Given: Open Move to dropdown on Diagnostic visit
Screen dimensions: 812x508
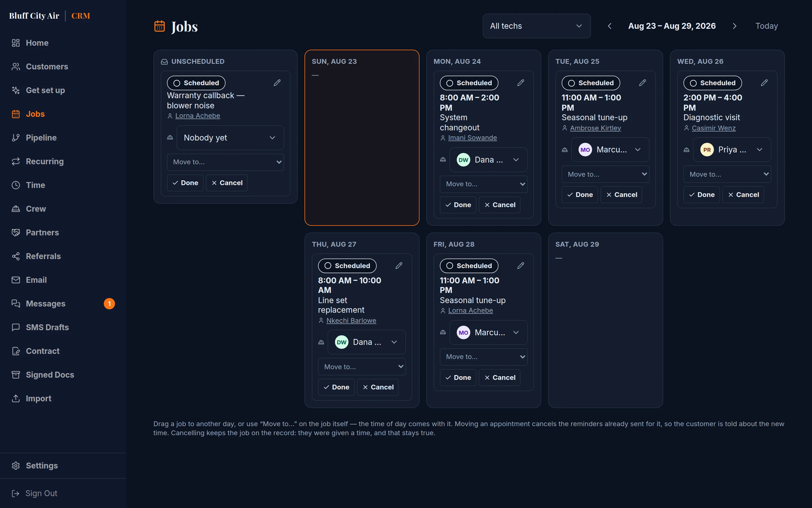Looking at the screenshot, I should click(x=727, y=174).
